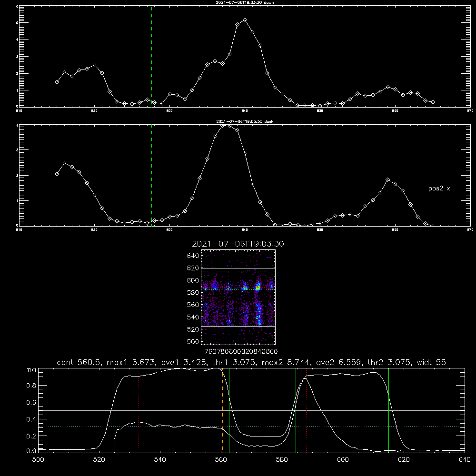Click the y-axis label 0.2 on the bottom plot
Image resolution: width=476 pixels, height=476 pixels.
coord(31,436)
